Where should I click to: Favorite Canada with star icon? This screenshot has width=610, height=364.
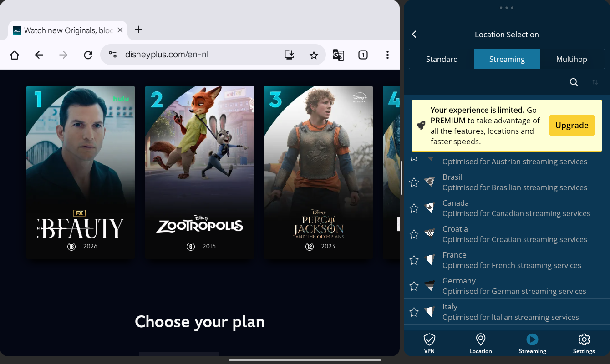pos(414,208)
